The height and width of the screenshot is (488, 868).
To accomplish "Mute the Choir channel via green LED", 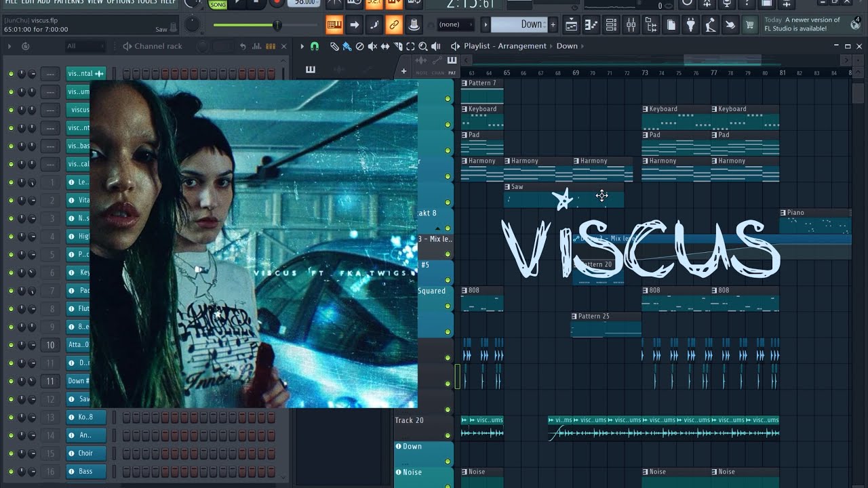I will [11, 453].
